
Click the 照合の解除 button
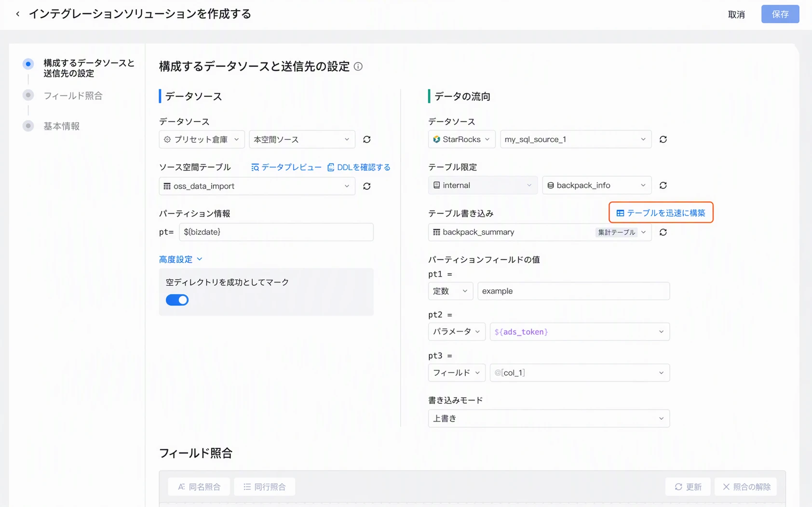click(x=746, y=487)
